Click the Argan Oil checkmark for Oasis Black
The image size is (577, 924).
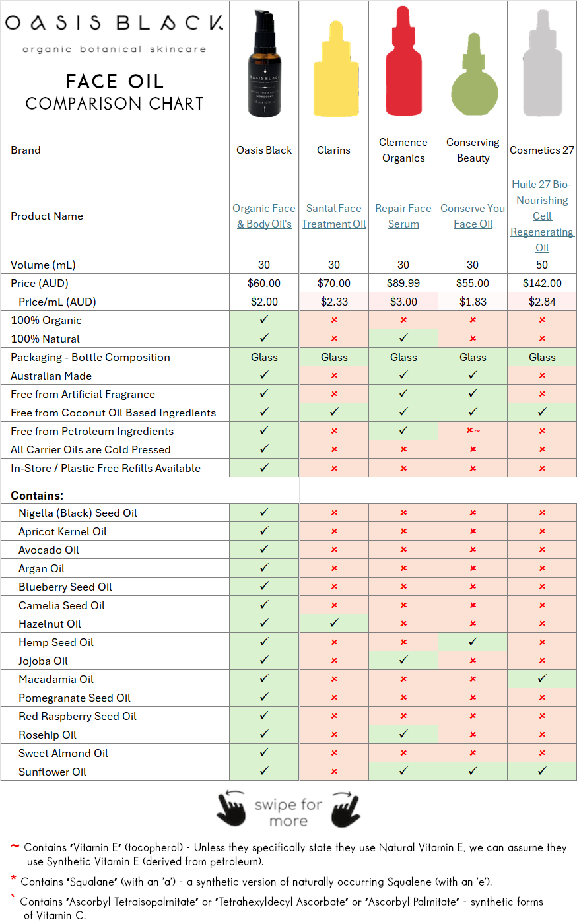[264, 568]
